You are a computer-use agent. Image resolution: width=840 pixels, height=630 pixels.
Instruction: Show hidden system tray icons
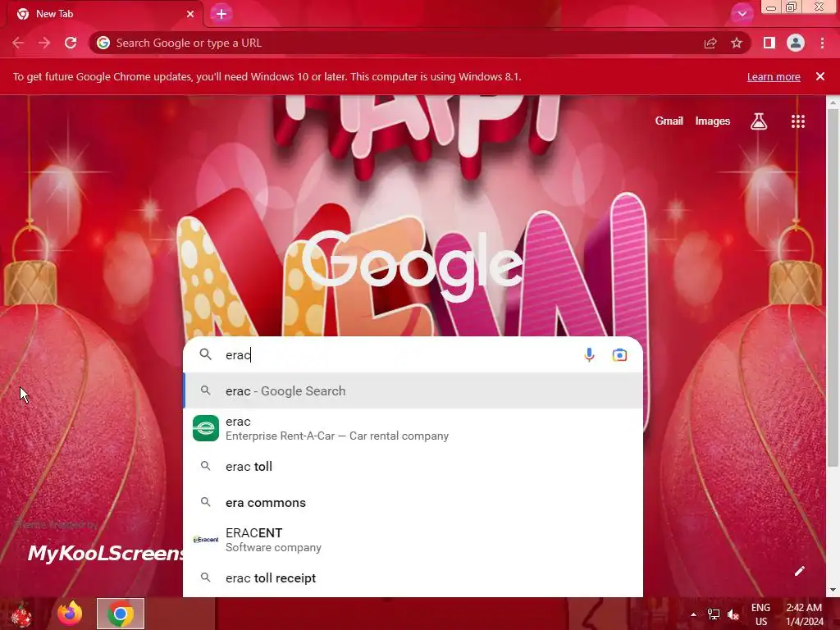tap(693, 614)
